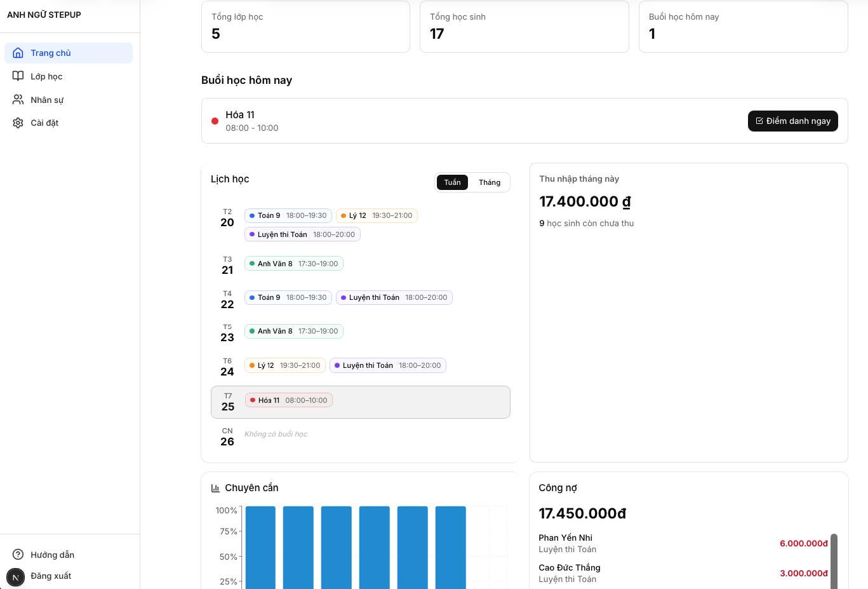Select Toán 9 session on day 20
Screen dimensions: 868x589
pos(288,215)
